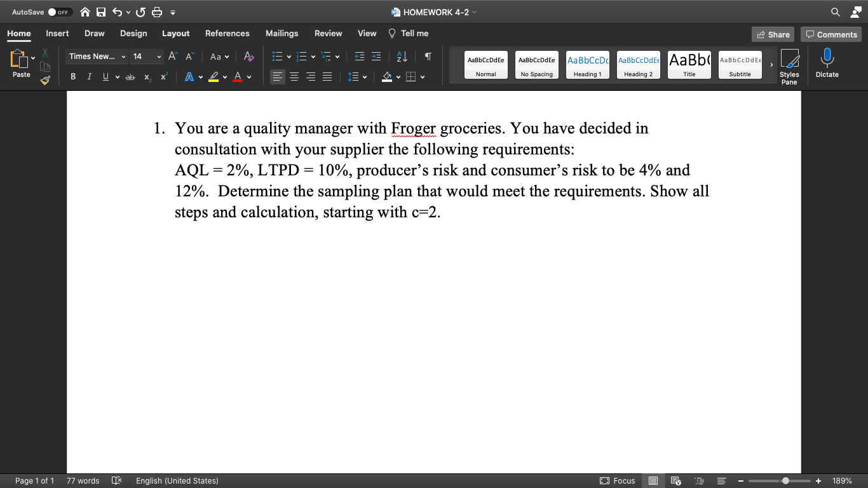Expand the Paste options arrow
Screen dimensions: 868x488
click(33, 59)
